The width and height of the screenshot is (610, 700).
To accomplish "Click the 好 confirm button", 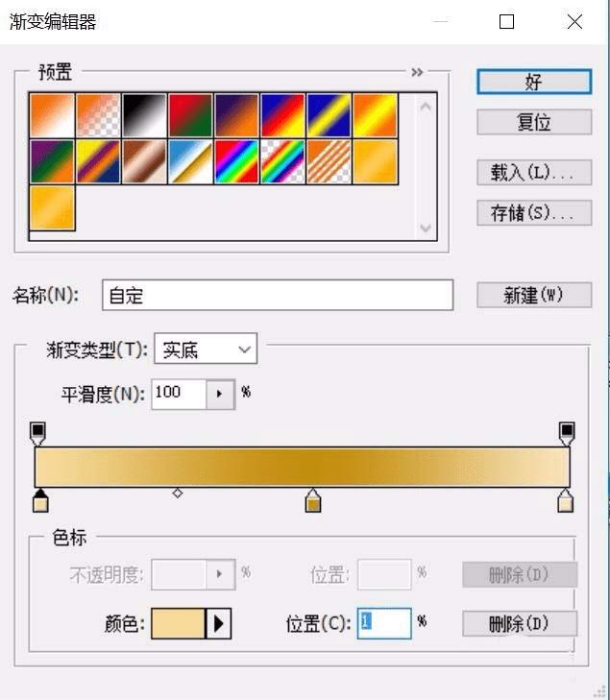I will pos(534,82).
